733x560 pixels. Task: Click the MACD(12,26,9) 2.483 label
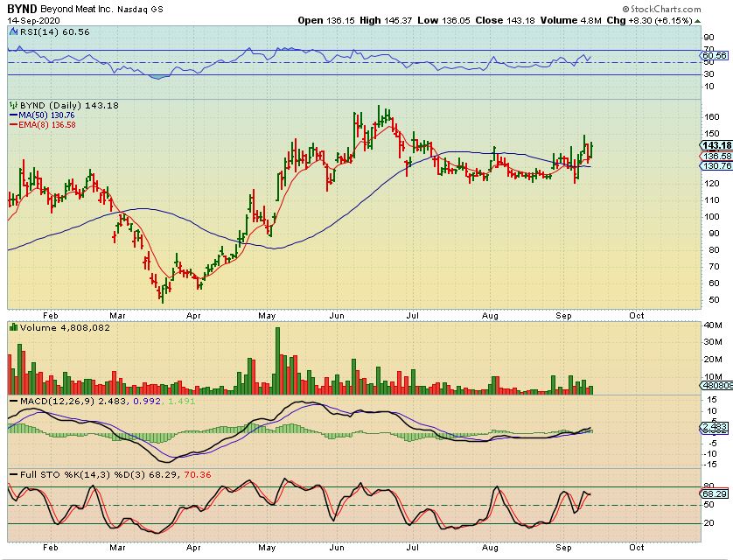tap(73, 401)
